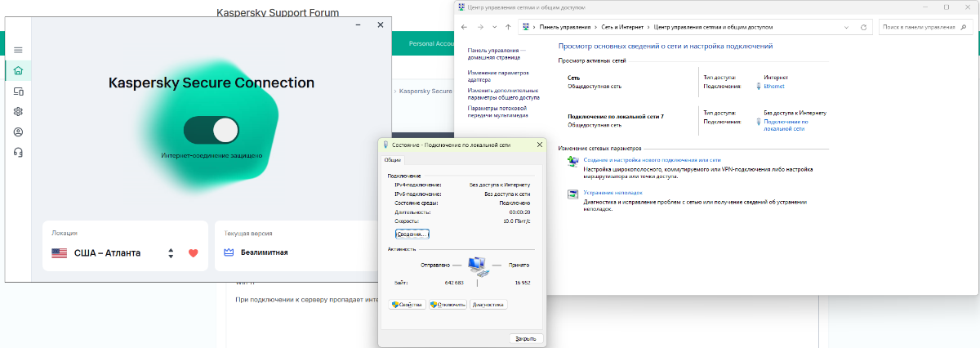This screenshot has width=980, height=348.
Task: Click the troubleshooting icon beside Устранение неполадок
Action: (x=572, y=194)
